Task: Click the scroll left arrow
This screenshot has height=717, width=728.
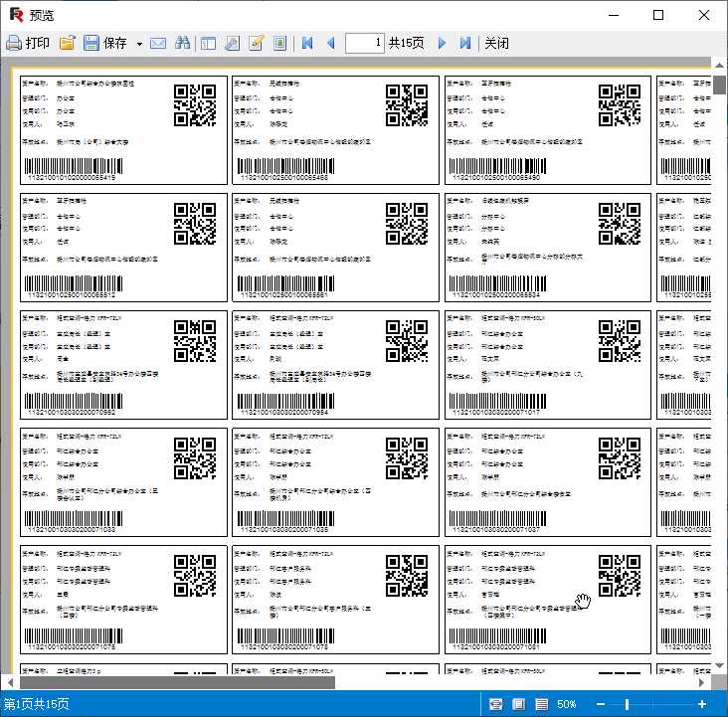Action: (11, 682)
